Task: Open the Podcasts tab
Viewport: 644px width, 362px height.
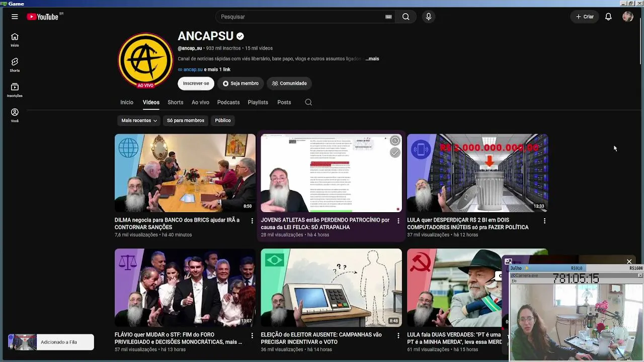Action: point(228,102)
